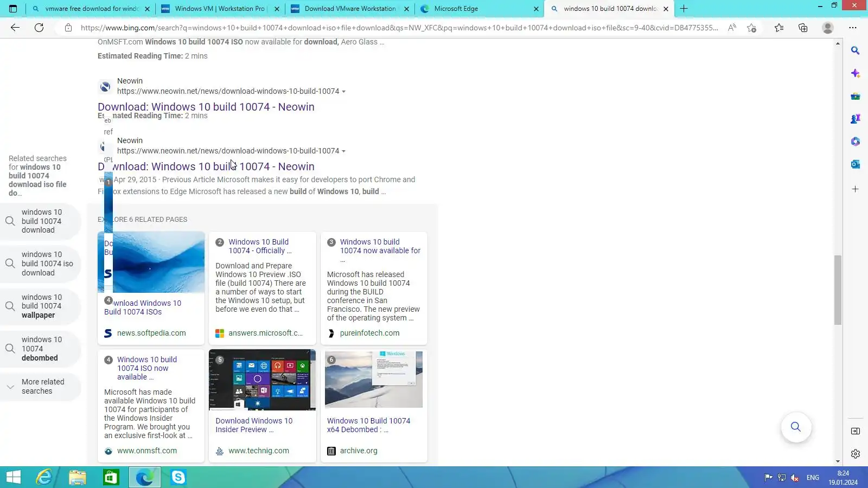Open the 'Windows 10 Build 10074 ISOs' softpedia link
868x488 pixels.
143,307
